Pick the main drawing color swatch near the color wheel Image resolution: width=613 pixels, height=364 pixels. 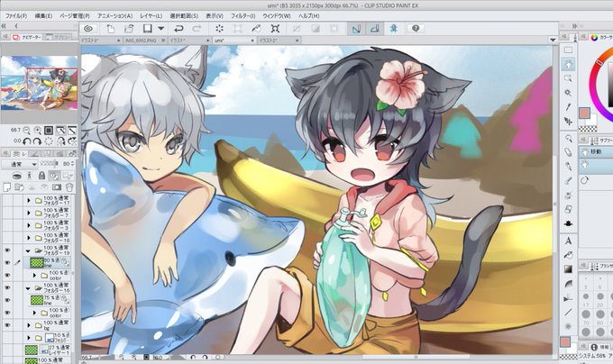pos(584,114)
